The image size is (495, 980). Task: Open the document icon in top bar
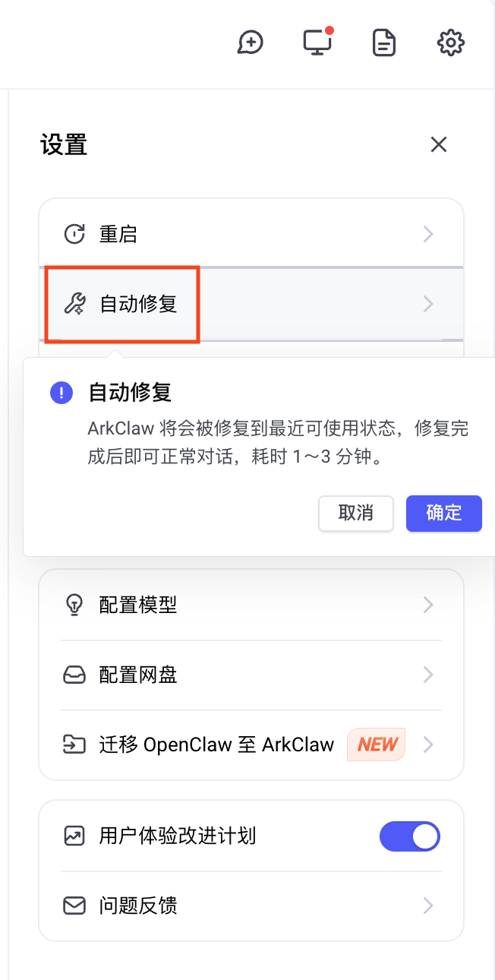tap(384, 43)
